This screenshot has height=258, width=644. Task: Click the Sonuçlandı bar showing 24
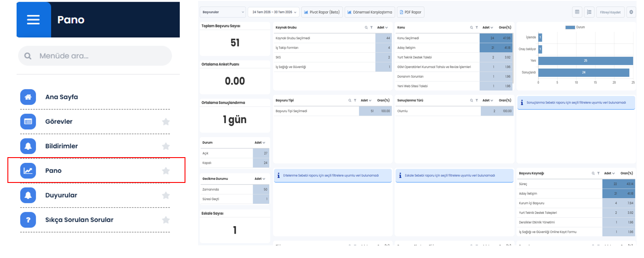[x=583, y=72]
